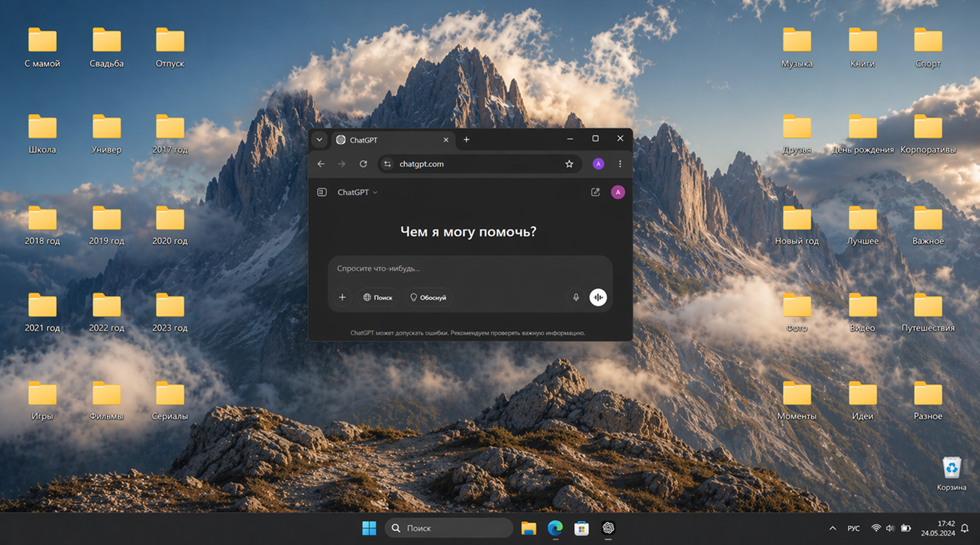Expand hidden icons in the system tray
Screen dimensions: 980x545
(832, 528)
